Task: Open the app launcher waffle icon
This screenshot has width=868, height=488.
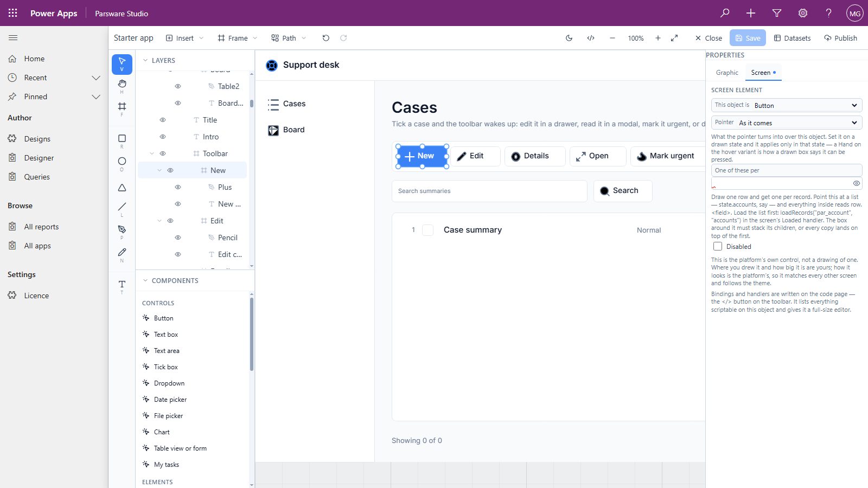Action: pyautogui.click(x=13, y=13)
